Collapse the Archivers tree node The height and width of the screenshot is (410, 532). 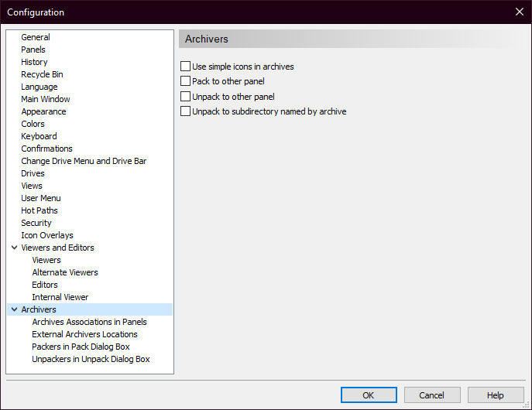tap(14, 309)
